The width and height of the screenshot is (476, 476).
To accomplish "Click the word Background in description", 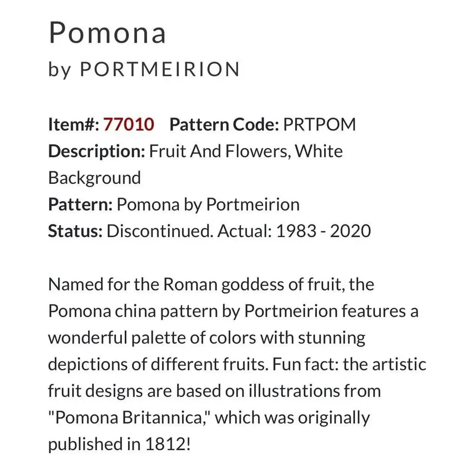I will (94, 178).
